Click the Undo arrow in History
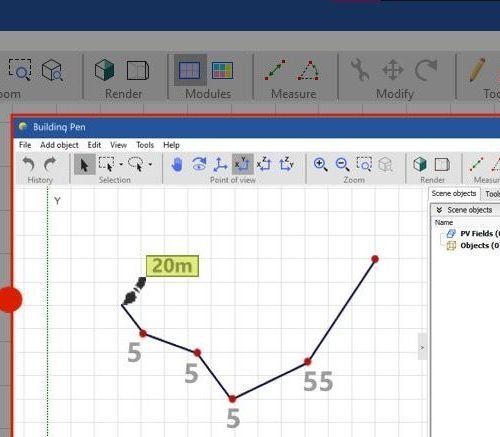The image size is (500, 437). [29, 164]
